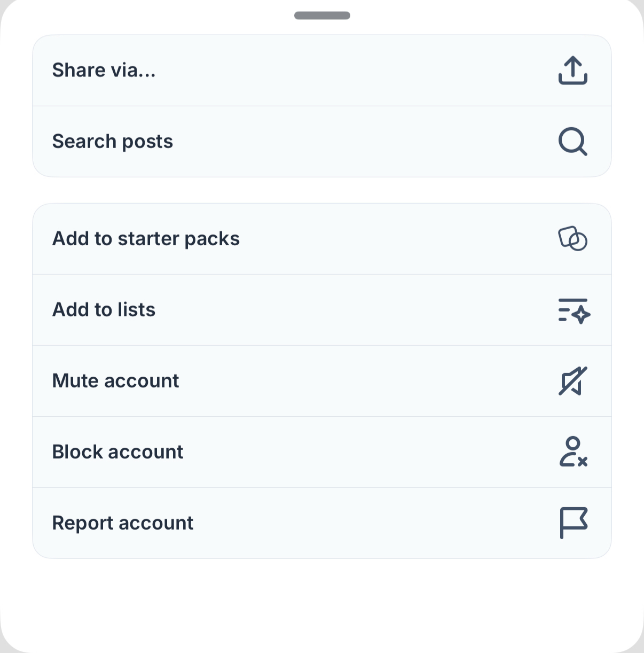Tap the sheet drag handle at top
The height and width of the screenshot is (653, 644).
[322, 15]
